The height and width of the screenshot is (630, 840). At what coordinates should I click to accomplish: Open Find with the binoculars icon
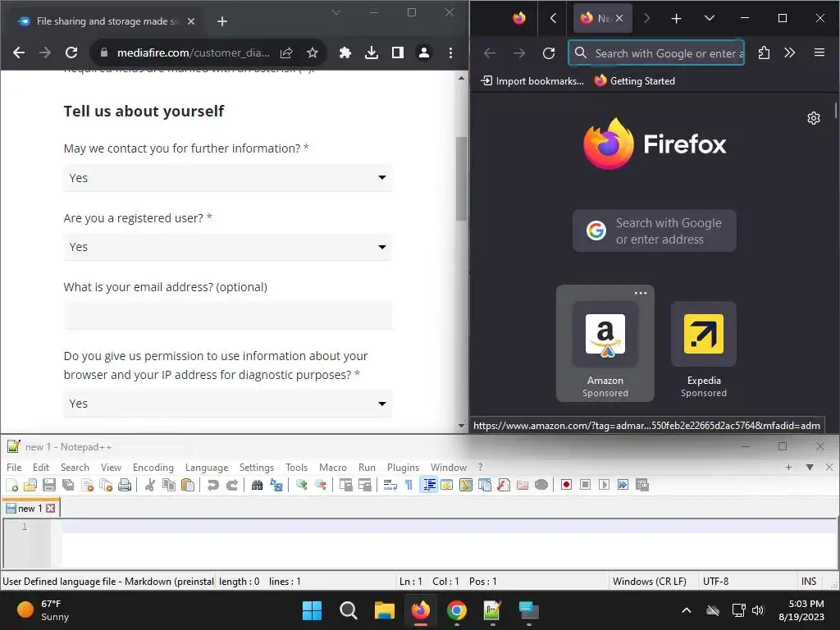257,485
